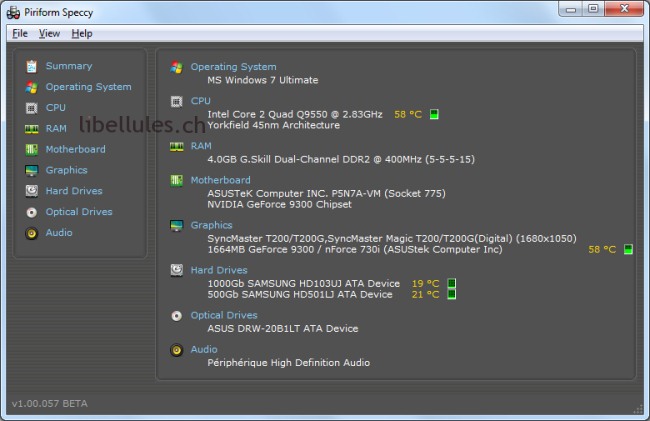Click the Piriform Speccy title bar icon
Viewport: 650px width, 421px height.
tap(13, 12)
